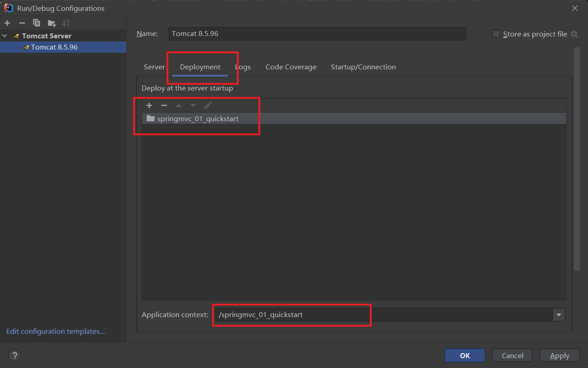Screen dimensions: 588x368
Task: Add a deployment artifact with plus icon
Action: [x=150, y=105]
